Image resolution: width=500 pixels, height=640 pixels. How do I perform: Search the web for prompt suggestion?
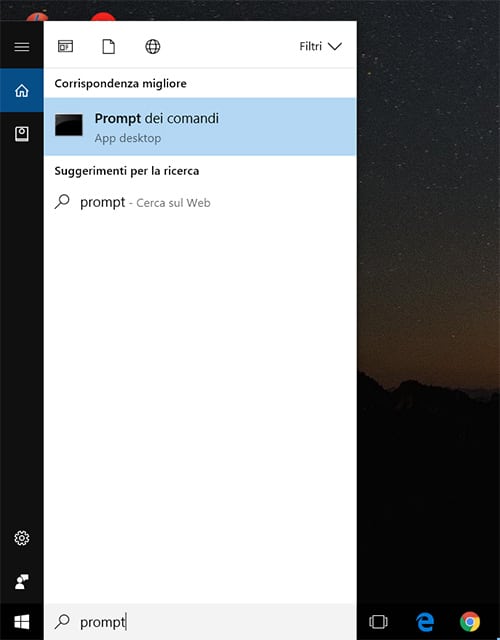point(200,202)
